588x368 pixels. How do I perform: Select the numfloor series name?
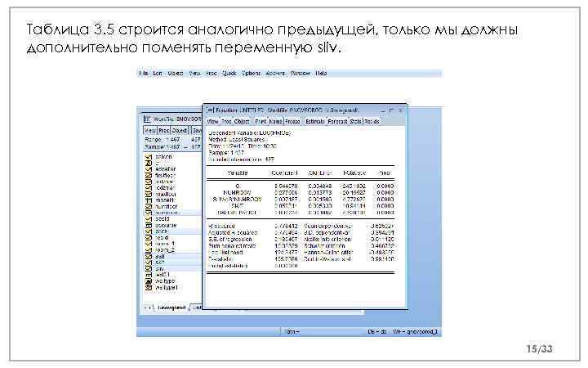tap(166, 207)
